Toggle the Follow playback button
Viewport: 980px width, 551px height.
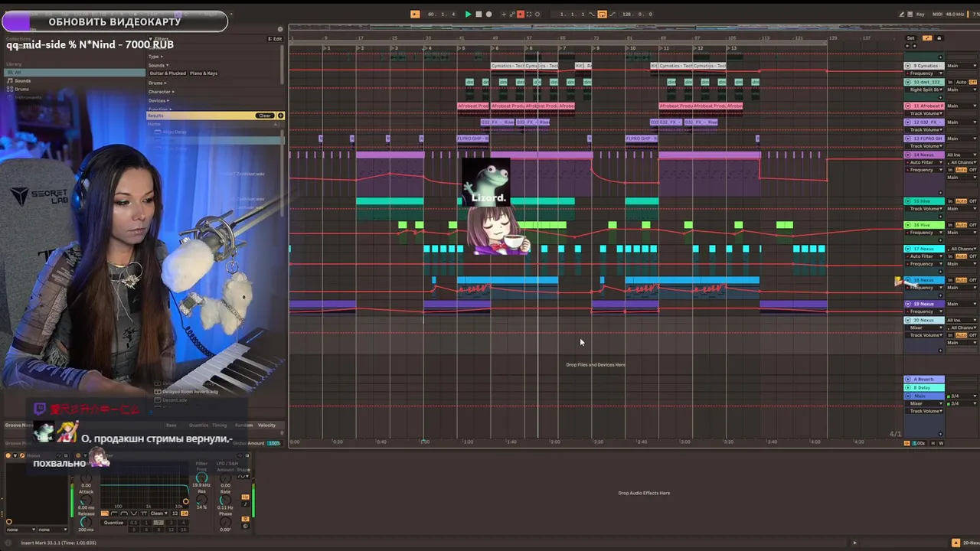tap(415, 14)
